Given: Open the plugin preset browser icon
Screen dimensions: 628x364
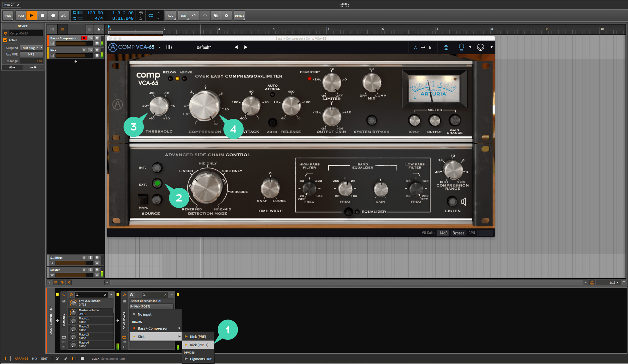Looking at the screenshot, I should tap(169, 47).
